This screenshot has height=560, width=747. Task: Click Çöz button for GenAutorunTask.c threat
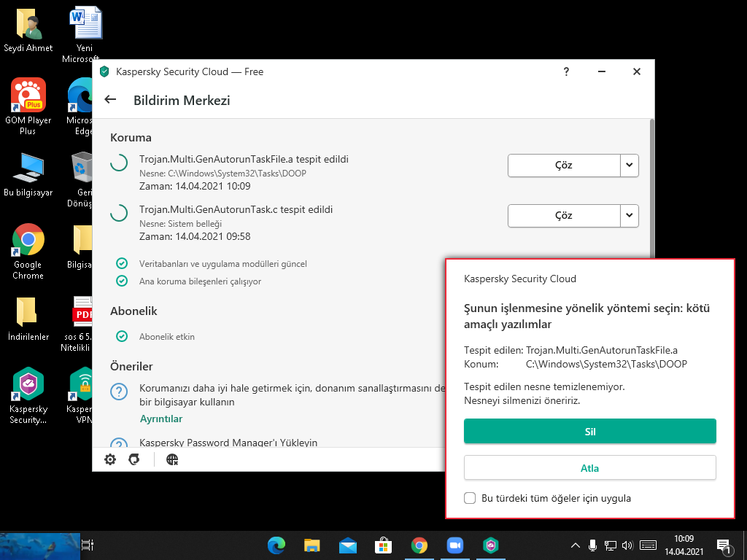coord(564,216)
